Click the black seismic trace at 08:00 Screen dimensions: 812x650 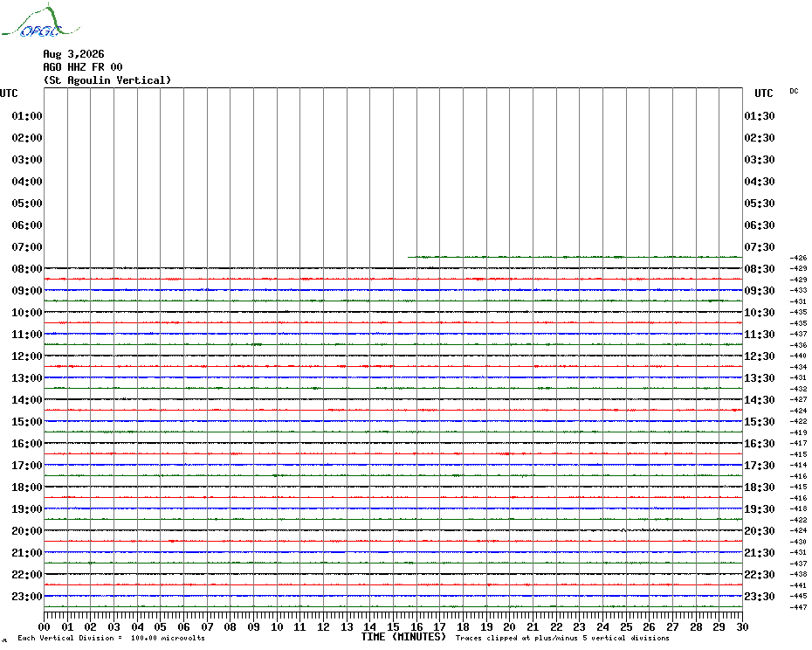(x=393, y=268)
